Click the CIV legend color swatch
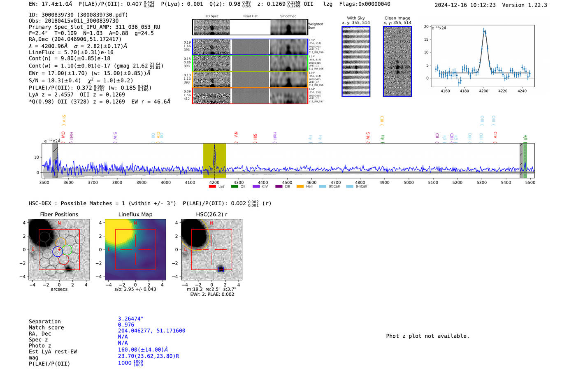Viewport: 576px width, 392px height. tap(256, 186)
